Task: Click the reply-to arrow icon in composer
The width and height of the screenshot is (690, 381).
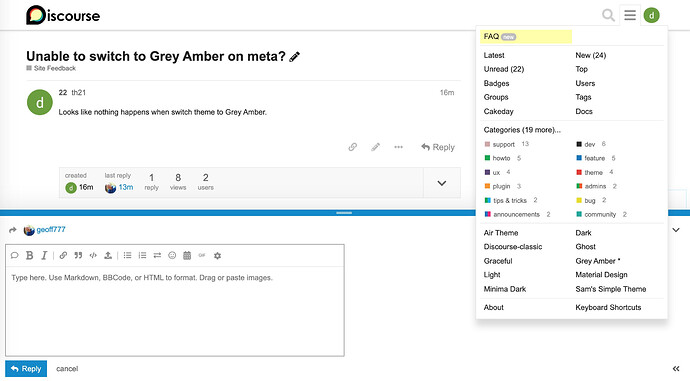Action: pyautogui.click(x=13, y=230)
